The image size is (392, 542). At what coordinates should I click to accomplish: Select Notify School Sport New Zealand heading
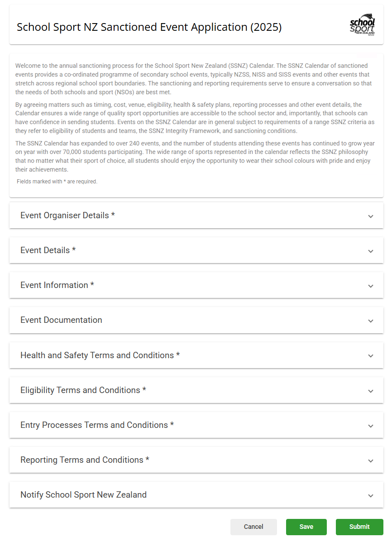83,494
